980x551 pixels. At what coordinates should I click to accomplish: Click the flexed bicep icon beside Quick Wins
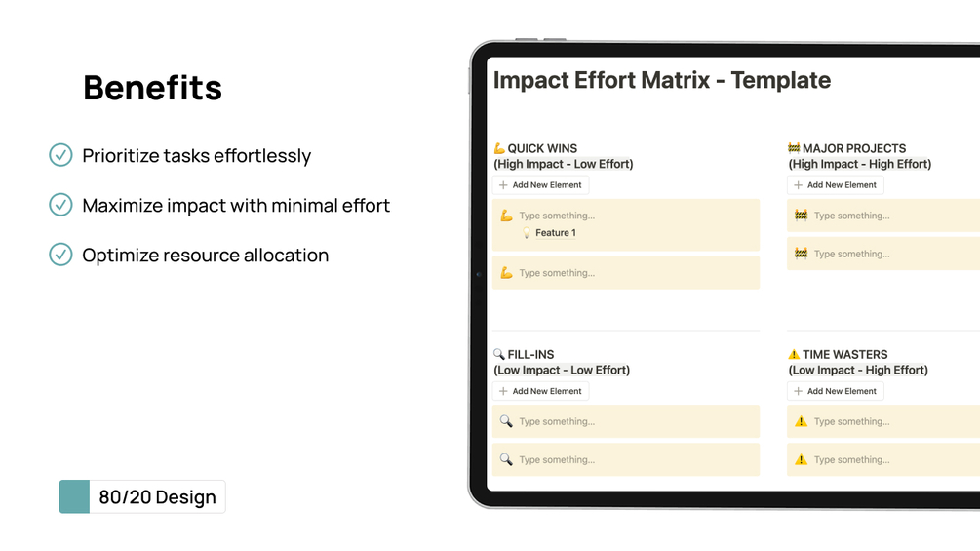click(499, 149)
